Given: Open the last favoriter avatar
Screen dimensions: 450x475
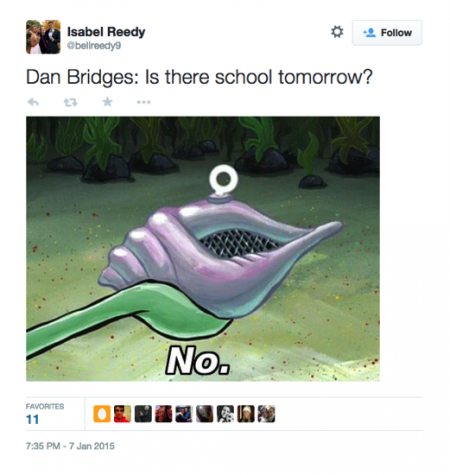Looking at the screenshot, I should [x=267, y=414].
